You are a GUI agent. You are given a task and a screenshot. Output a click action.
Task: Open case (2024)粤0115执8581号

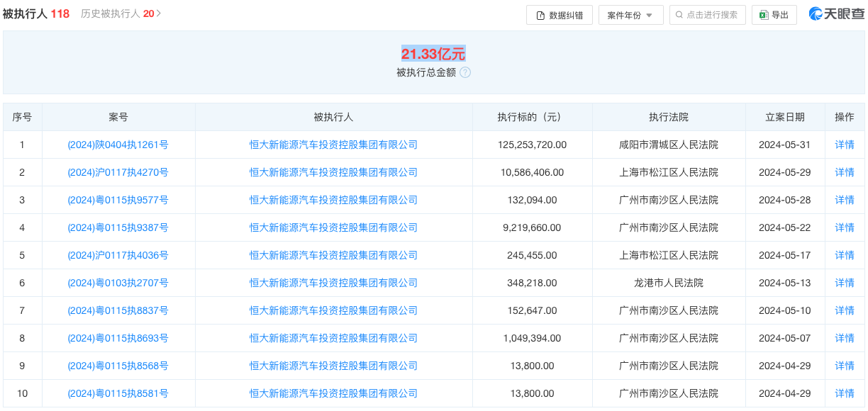[x=118, y=393]
